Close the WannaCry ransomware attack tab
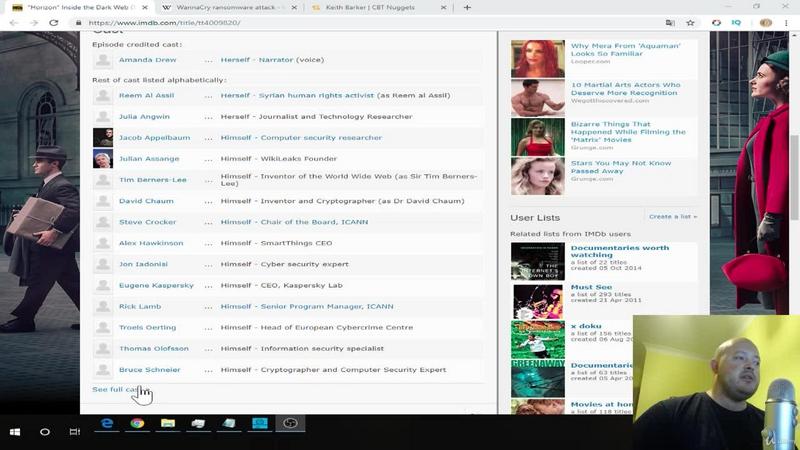The height and width of the screenshot is (450, 800). click(x=294, y=8)
